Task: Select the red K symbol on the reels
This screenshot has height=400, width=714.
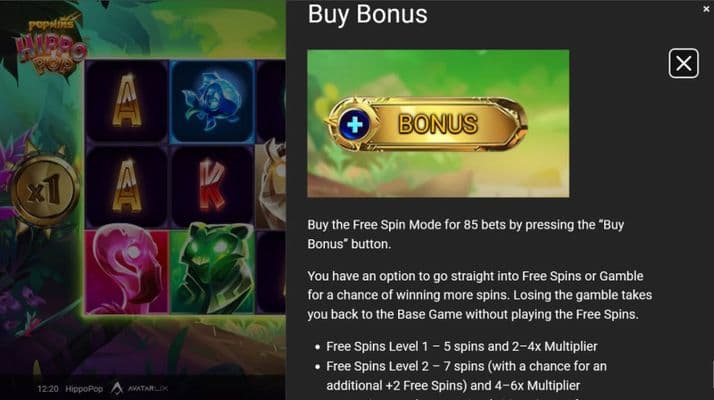Action: point(212,185)
